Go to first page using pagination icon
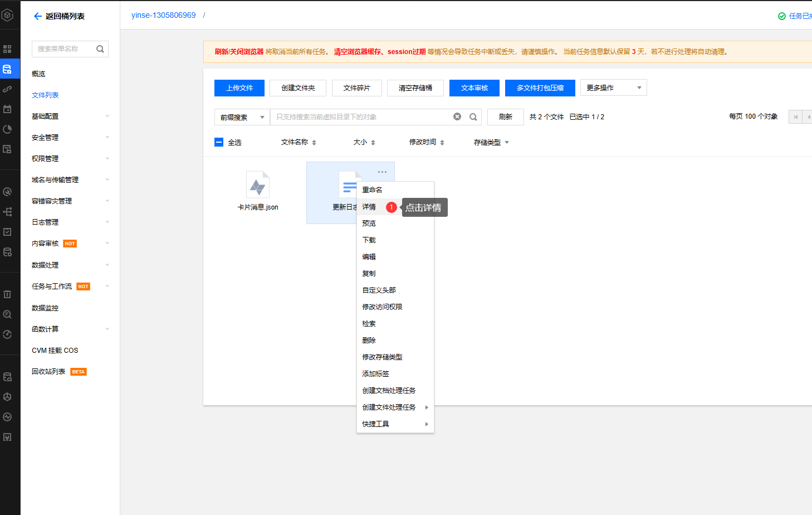812x515 pixels. pos(795,117)
